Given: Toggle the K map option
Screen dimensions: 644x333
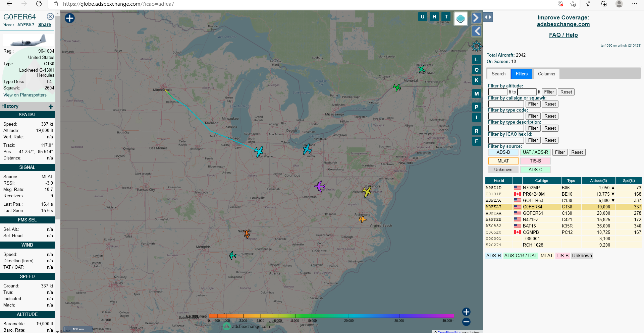Looking at the screenshot, I should click(x=477, y=80).
